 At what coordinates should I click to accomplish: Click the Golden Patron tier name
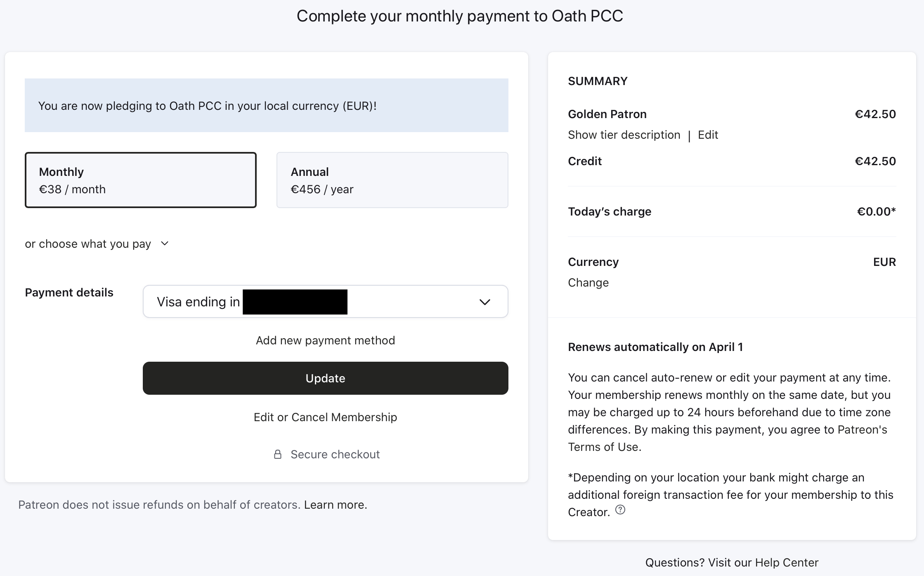click(x=607, y=114)
